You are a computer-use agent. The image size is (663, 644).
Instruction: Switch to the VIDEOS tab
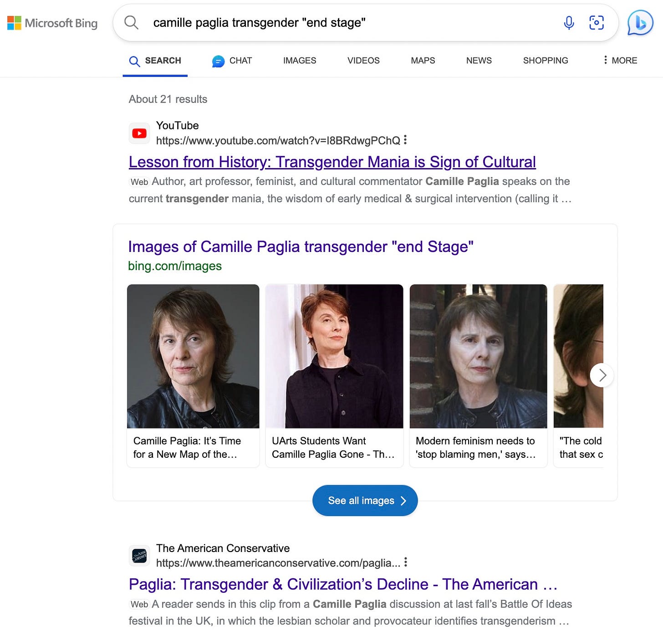pyautogui.click(x=363, y=61)
